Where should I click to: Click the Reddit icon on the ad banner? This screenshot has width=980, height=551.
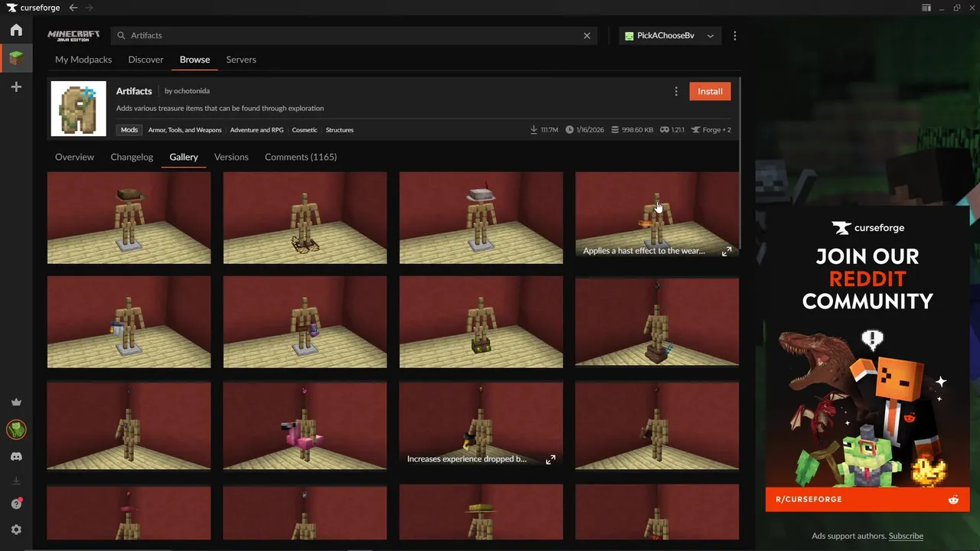click(953, 500)
